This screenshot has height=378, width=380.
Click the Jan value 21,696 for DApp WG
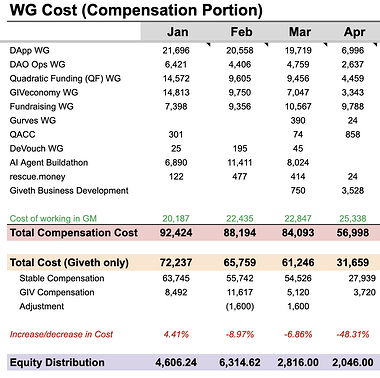[176, 51]
